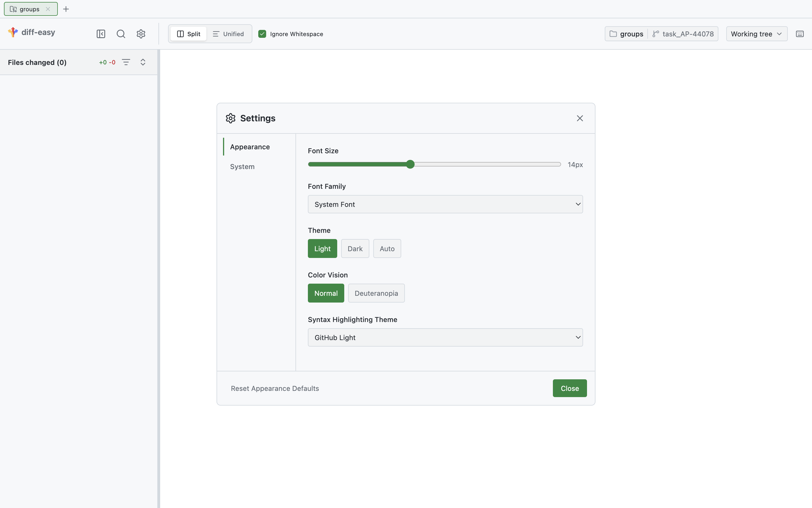Open keyboard shortcuts icon
812x508 pixels.
(800, 34)
